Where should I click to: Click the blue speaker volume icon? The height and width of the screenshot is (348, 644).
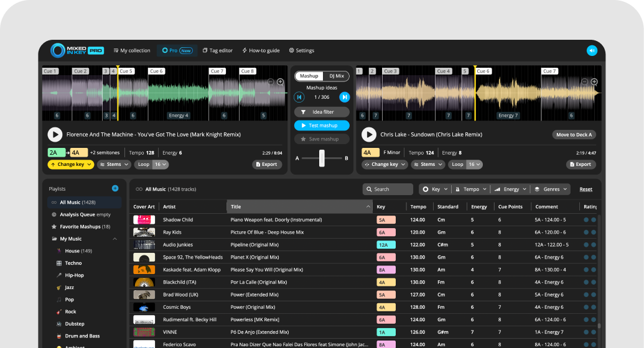(592, 50)
